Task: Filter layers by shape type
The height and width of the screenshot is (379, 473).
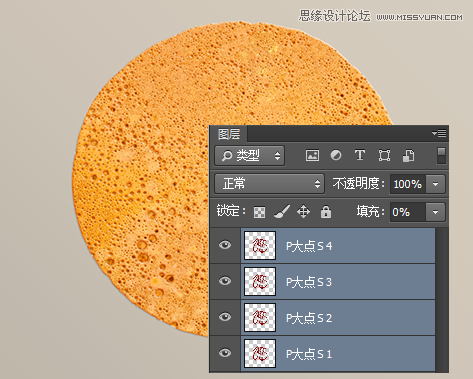Action: tap(384, 156)
